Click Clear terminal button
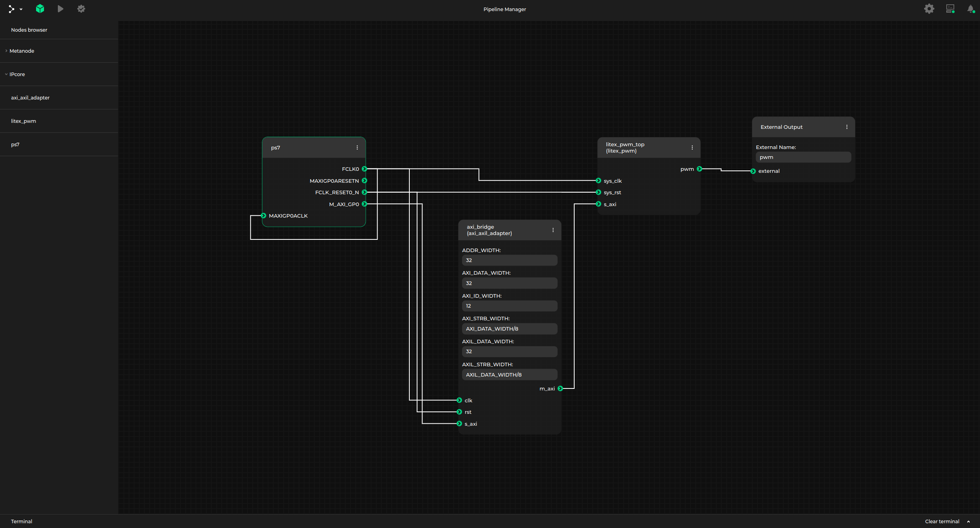Viewport: 980px width, 528px height. click(x=942, y=521)
